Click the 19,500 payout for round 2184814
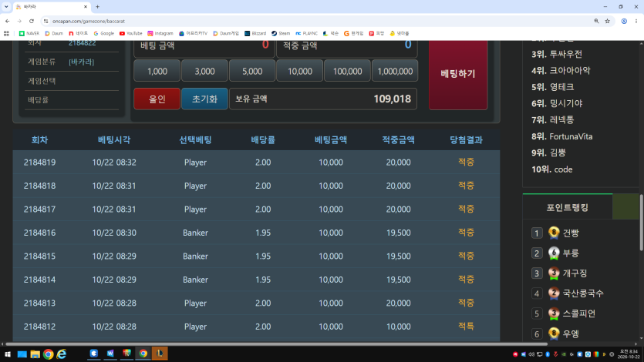The width and height of the screenshot is (644, 362). [x=398, y=280]
